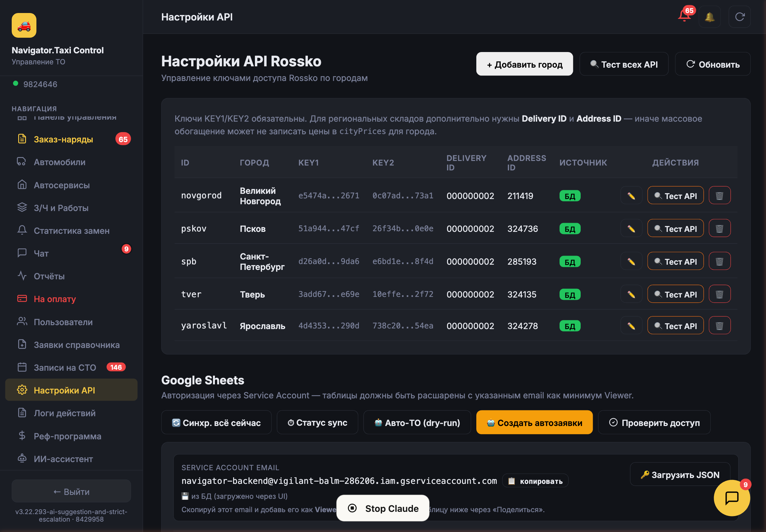Click the Создать автозаявки button
The image size is (766, 532).
[535, 422]
